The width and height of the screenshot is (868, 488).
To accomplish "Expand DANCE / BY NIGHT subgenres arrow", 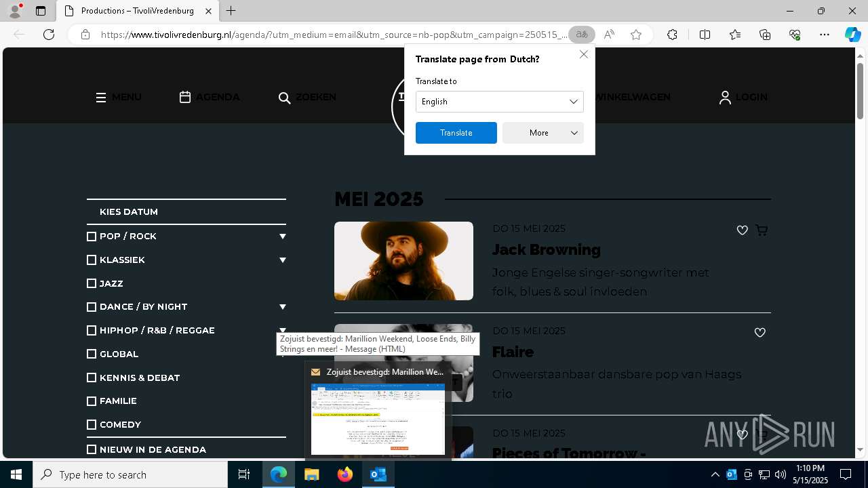I will (x=283, y=307).
